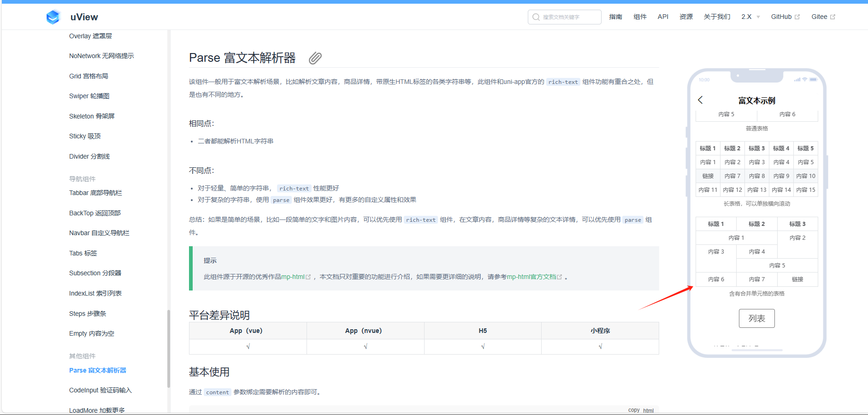868x415 pixels.
Task: Click the 小程序 table header
Action: click(x=600, y=331)
